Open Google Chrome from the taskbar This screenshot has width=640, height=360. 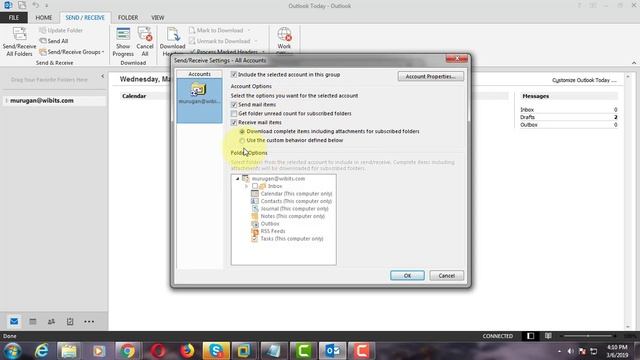point(127,351)
